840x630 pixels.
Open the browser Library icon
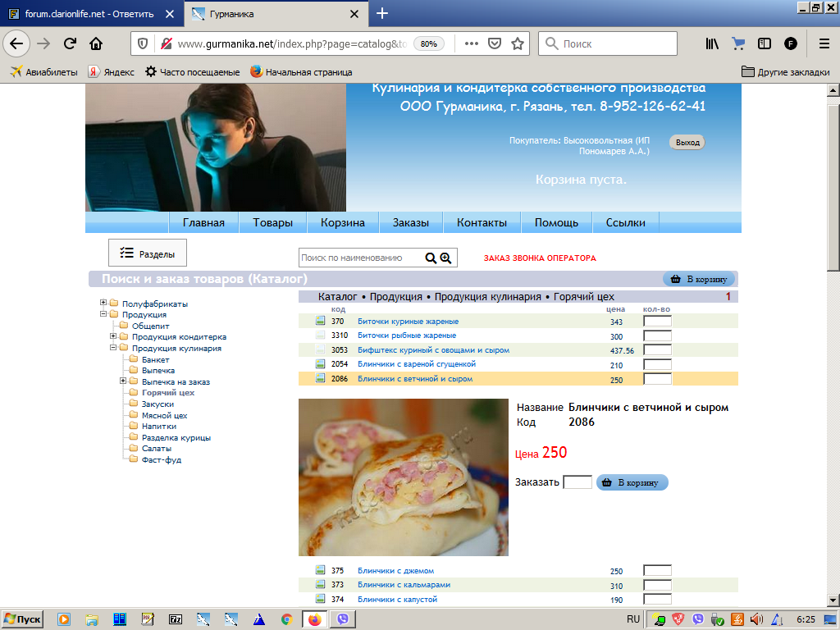pos(711,43)
